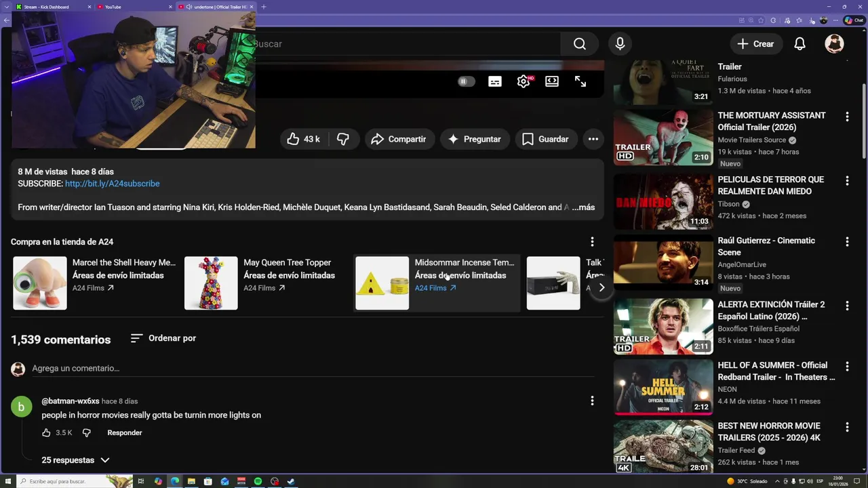Open the Midsommar Incense Temple A24 Films link

point(435,288)
